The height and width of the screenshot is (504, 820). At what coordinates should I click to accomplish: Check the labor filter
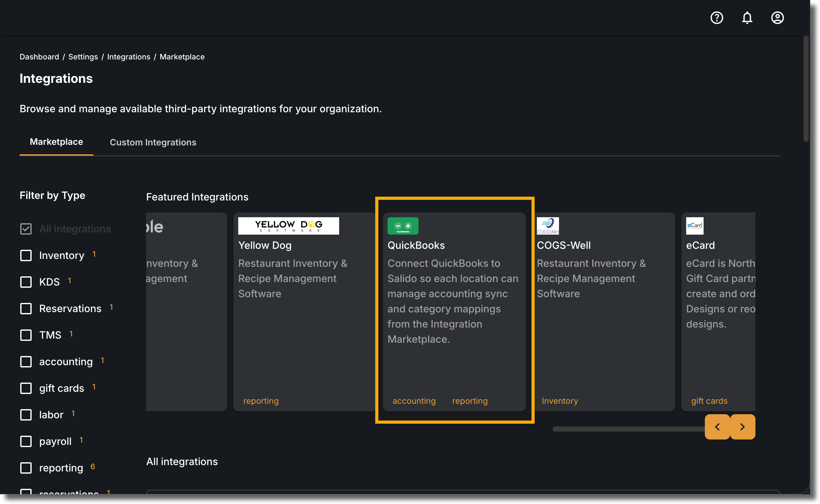(x=26, y=415)
